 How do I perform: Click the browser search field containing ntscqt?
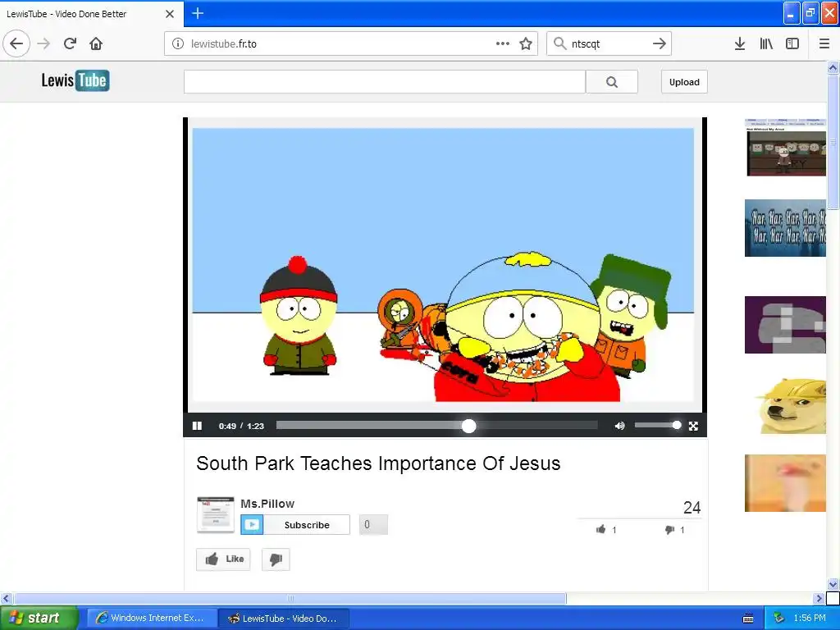coord(609,43)
